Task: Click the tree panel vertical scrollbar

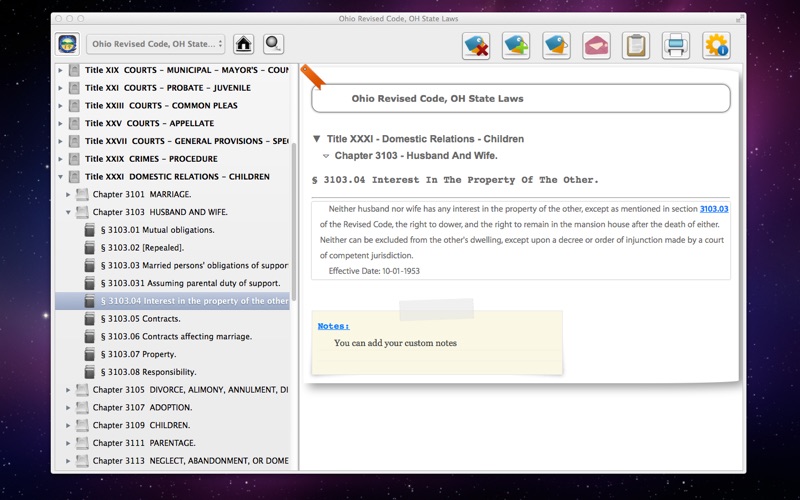Action: (x=293, y=222)
